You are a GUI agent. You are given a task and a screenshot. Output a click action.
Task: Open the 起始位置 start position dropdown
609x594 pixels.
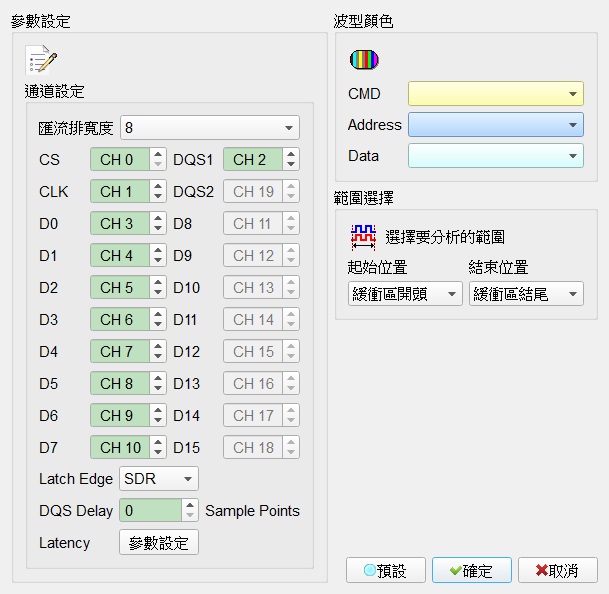coord(405,294)
